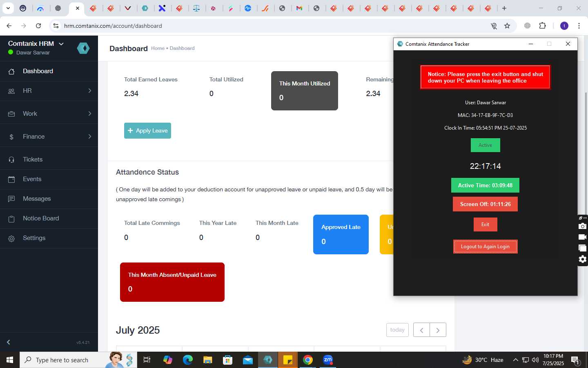Click the Comtanix hexagon logo in sidebar
The image size is (588, 368).
(x=83, y=48)
